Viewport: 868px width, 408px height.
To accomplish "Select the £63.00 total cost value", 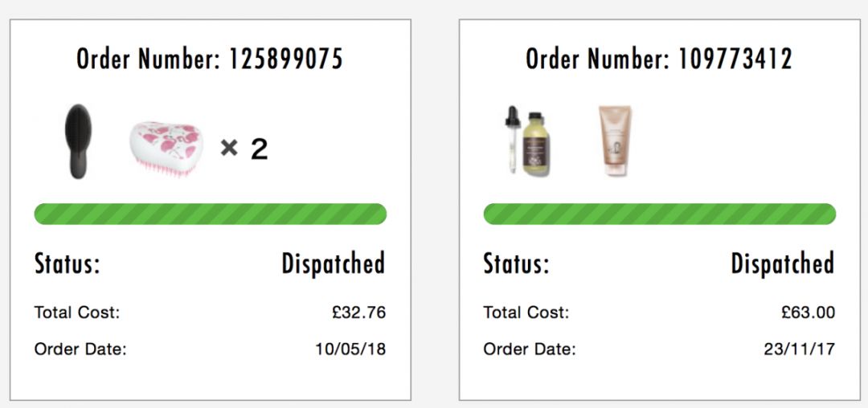I will click(808, 312).
